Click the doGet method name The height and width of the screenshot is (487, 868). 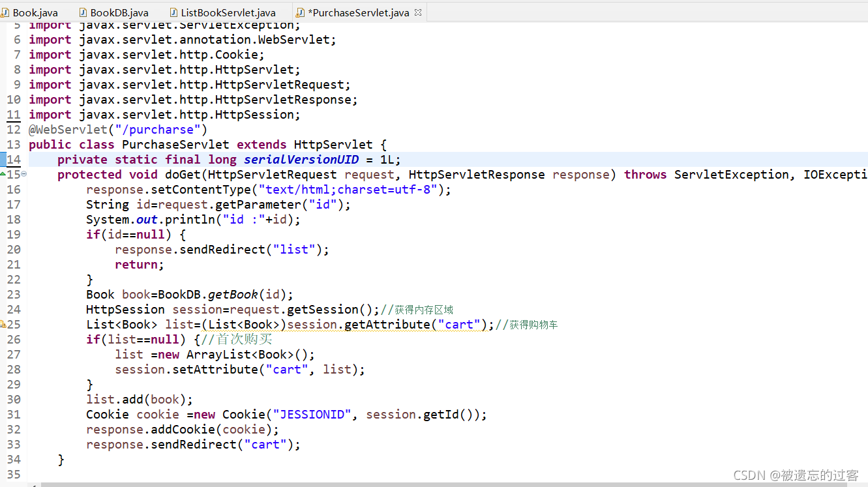point(183,175)
